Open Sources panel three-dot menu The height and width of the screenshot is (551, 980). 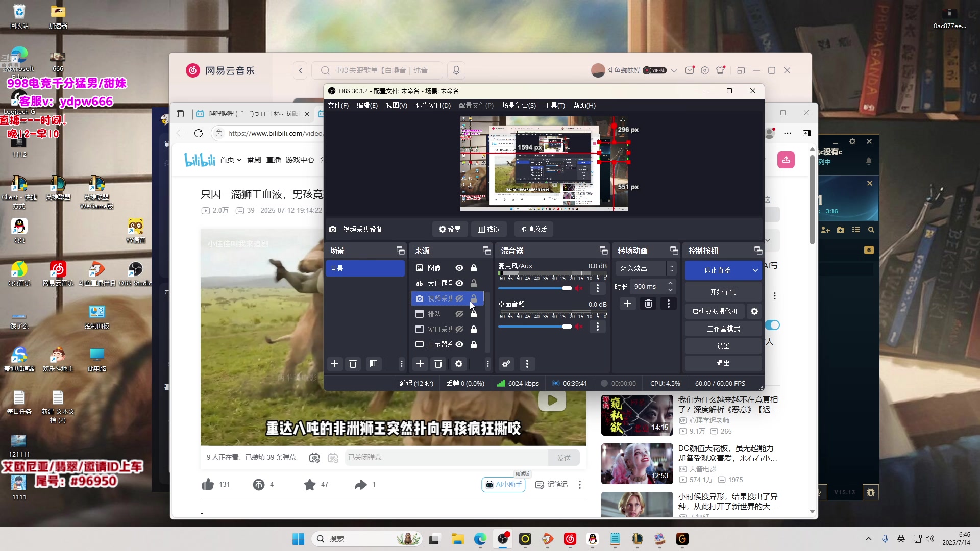[x=488, y=364]
